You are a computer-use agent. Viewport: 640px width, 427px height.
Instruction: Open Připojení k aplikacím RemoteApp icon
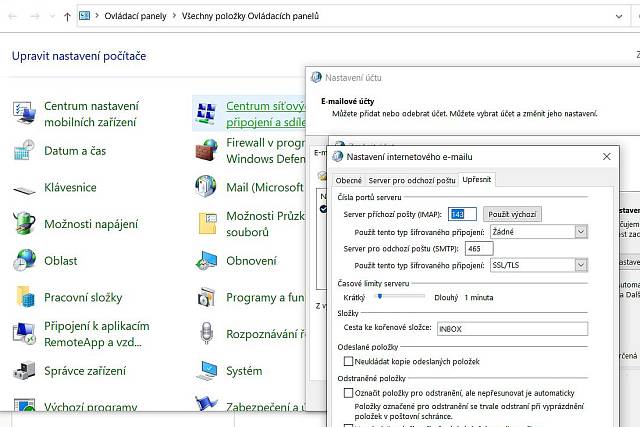pos(24,334)
